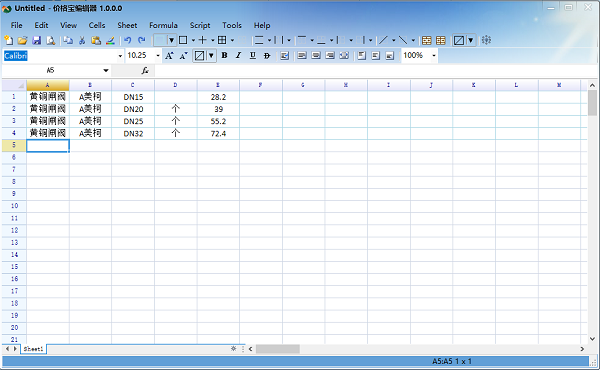Select row 3 header
Image resolution: width=600 pixels, height=370 pixels.
[x=14, y=121]
